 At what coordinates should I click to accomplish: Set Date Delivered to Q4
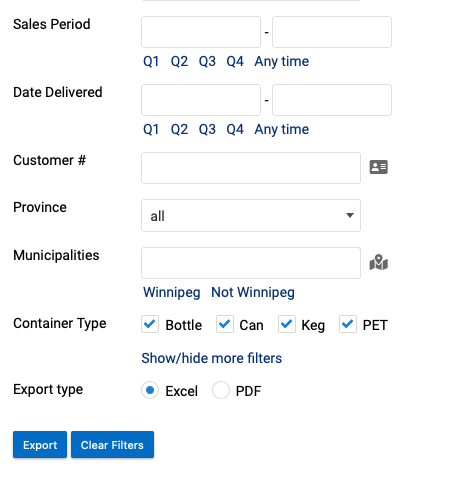click(x=235, y=129)
